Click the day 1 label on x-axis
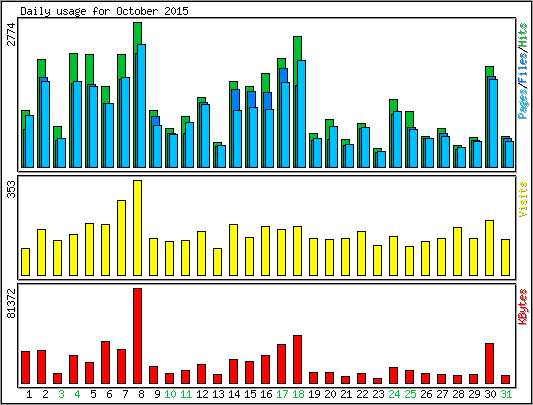 coord(29,394)
